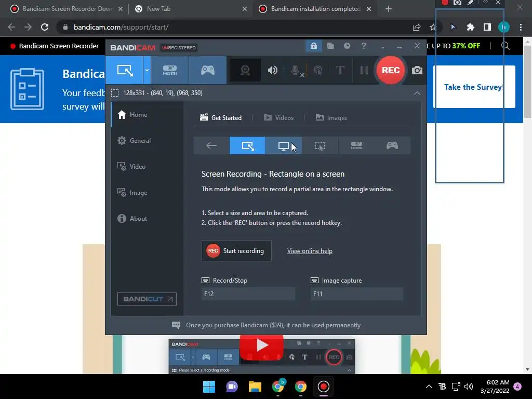Open the Windows Start menu

click(209, 387)
